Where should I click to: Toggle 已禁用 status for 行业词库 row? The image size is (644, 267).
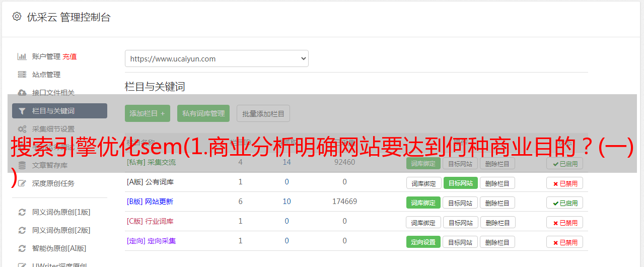564,222
